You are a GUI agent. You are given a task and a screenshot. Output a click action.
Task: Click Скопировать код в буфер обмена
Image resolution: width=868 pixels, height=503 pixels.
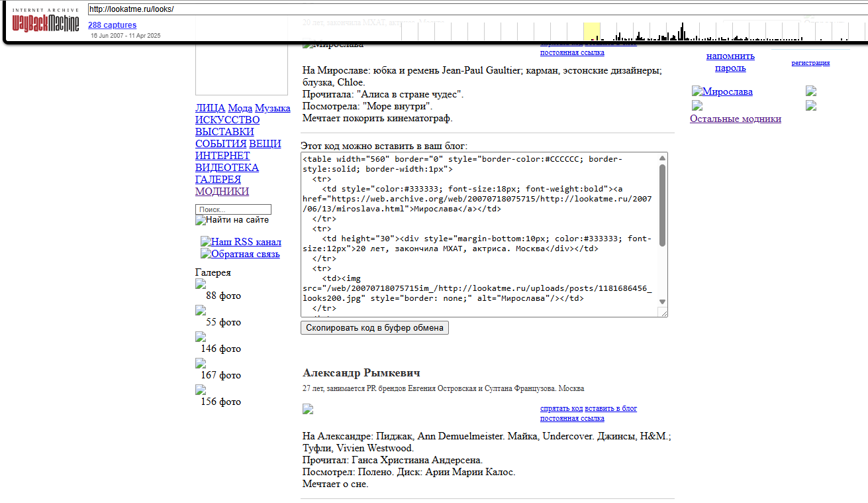pyautogui.click(x=375, y=328)
